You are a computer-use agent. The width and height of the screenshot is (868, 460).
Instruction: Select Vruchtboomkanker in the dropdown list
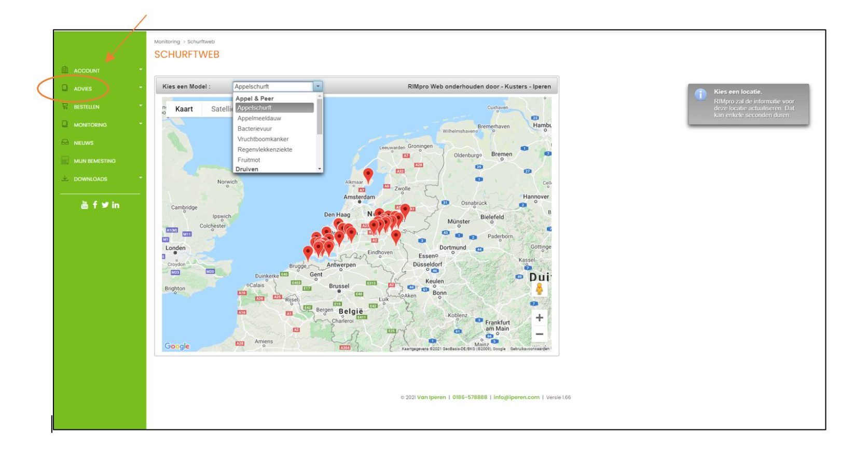coord(263,139)
